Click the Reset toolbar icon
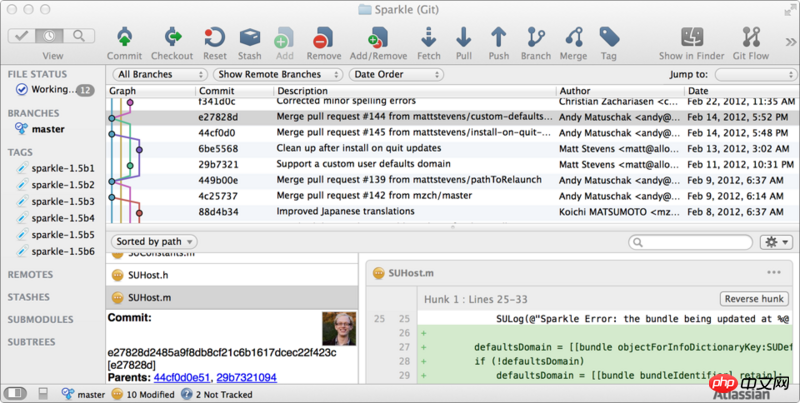The image size is (800, 403). pos(215,38)
